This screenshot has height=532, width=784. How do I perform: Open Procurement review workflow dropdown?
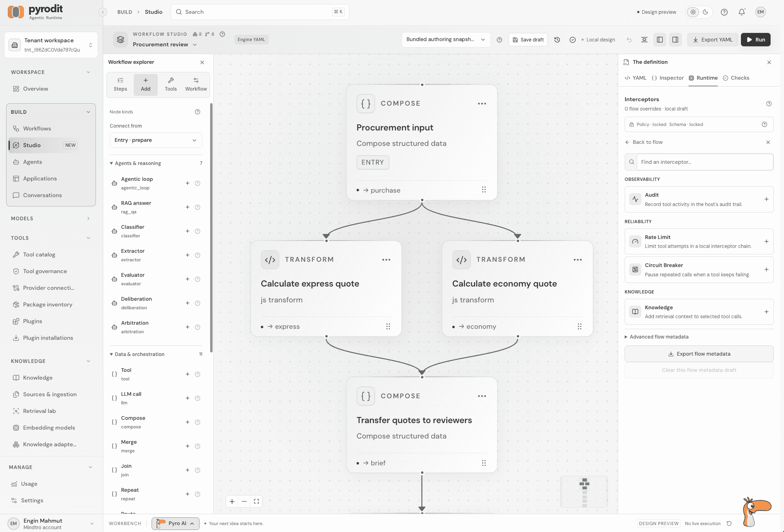(165, 45)
